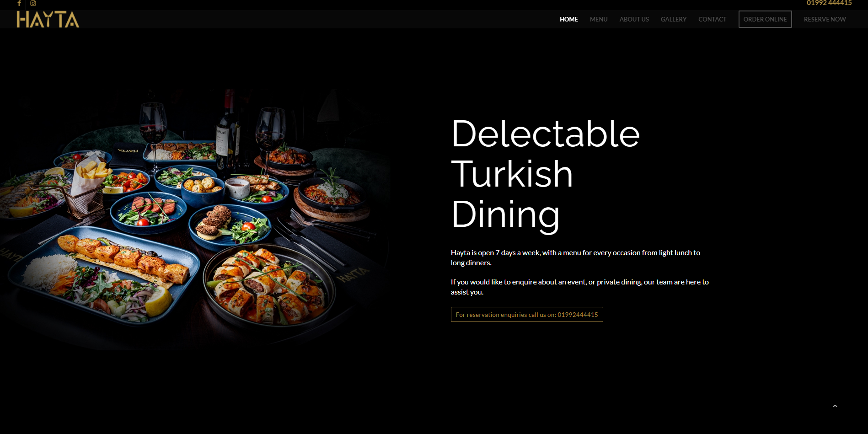
Task: Navigate to About Us
Action: pyautogui.click(x=634, y=19)
